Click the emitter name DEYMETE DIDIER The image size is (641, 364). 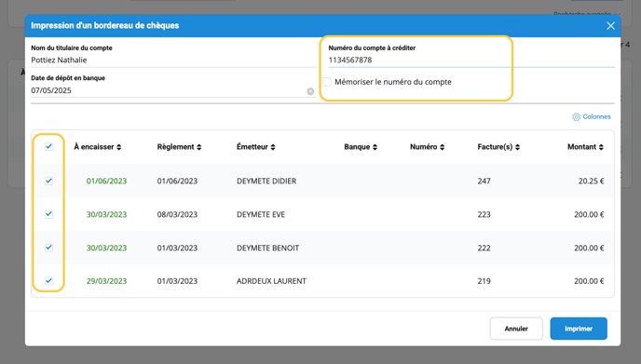pos(266,181)
